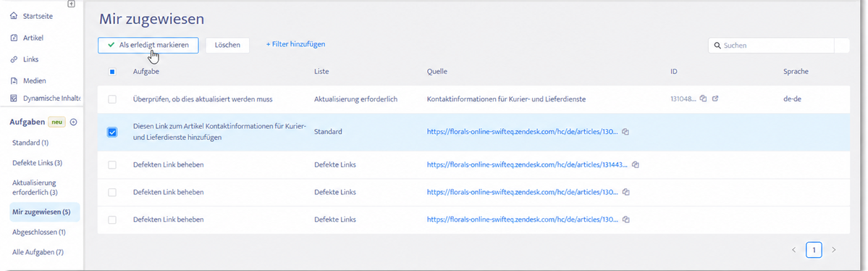Go to next page arrow
868x271 pixels.
pyautogui.click(x=834, y=250)
